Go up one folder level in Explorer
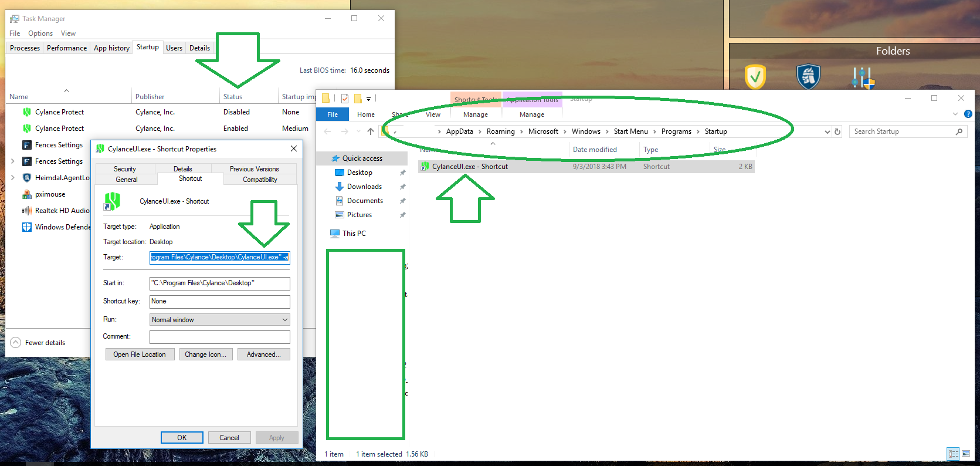The width and height of the screenshot is (980, 466). (x=371, y=131)
